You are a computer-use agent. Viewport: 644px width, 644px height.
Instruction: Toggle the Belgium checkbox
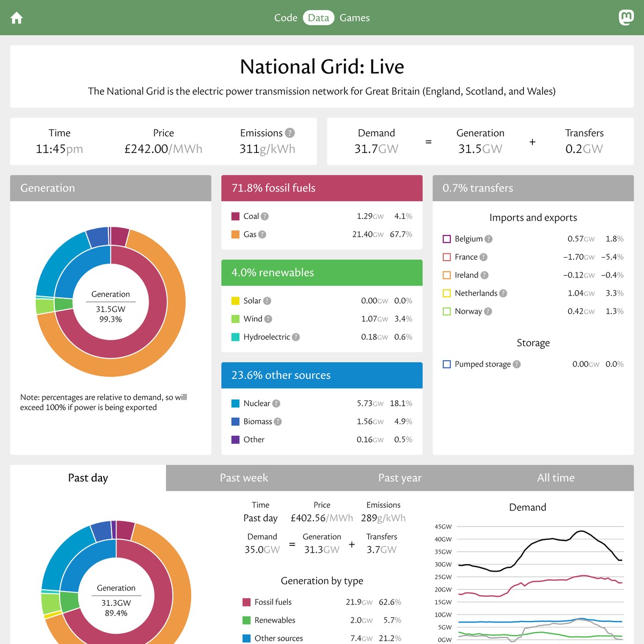click(x=447, y=239)
